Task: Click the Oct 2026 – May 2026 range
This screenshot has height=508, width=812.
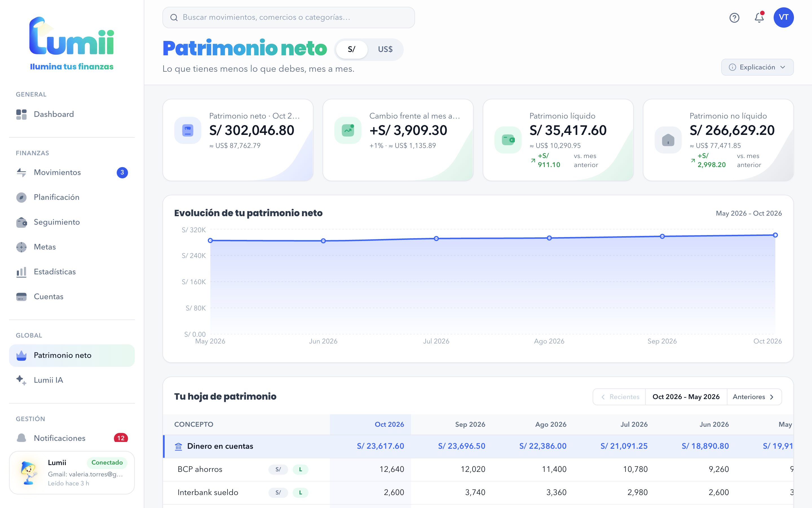Action: click(686, 397)
